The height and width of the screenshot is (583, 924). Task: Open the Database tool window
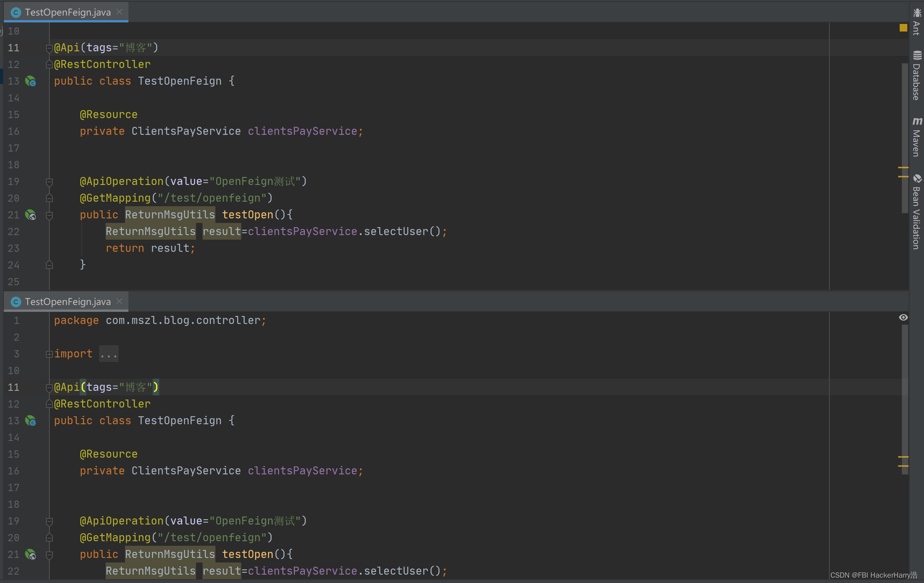click(917, 75)
